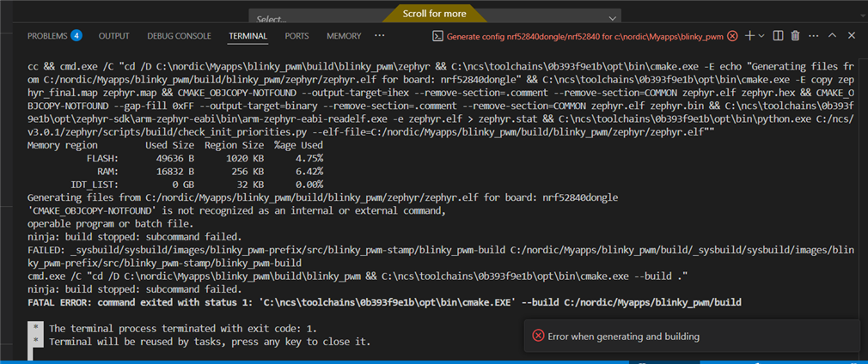The image size is (868, 364).
Task: Open the launch profile dropdown arrow
Action: 761,36
